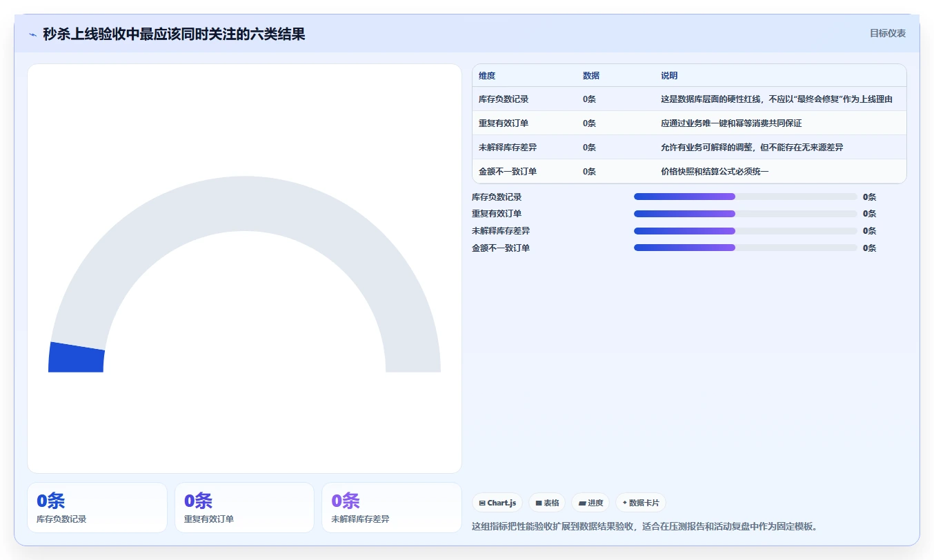Click the 数据 column header
The height and width of the screenshot is (560, 934).
591,76
